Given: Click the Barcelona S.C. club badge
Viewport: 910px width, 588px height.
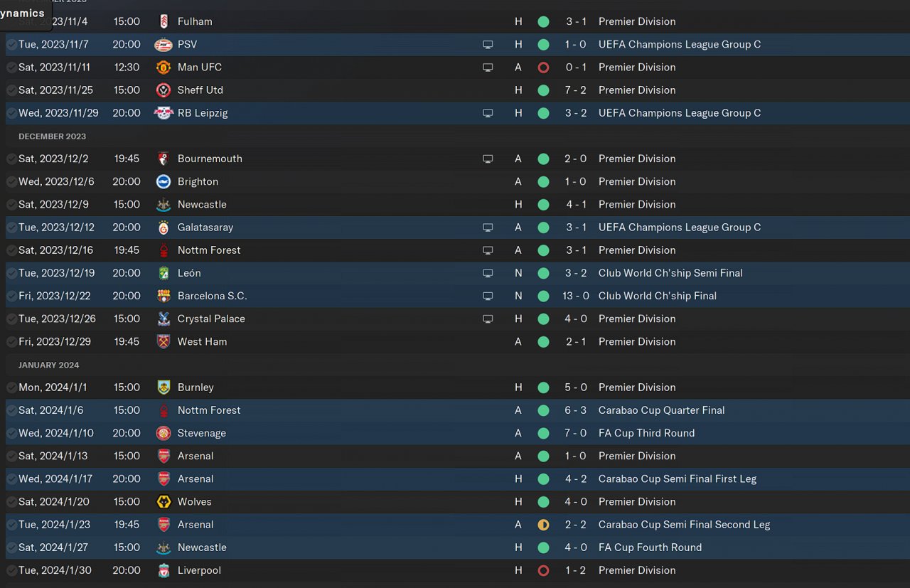Looking at the screenshot, I should pyautogui.click(x=164, y=296).
